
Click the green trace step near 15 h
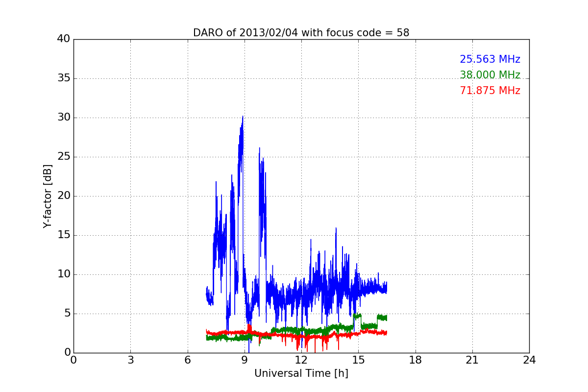(x=357, y=316)
